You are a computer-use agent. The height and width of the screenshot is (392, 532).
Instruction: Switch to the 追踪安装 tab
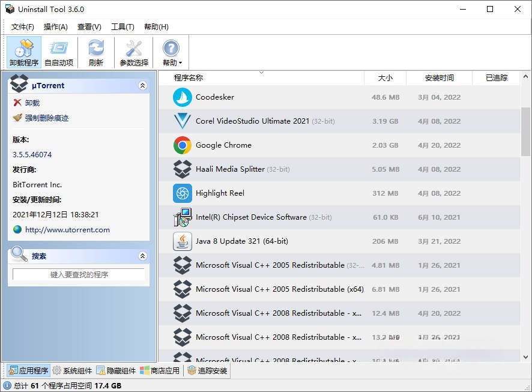coord(207,370)
